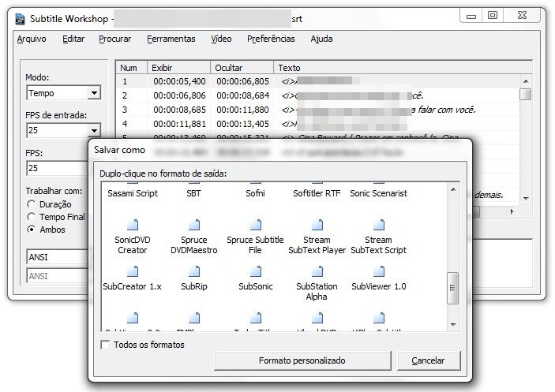Screen dimensions: 555x392
Task: Click the Num column header
Action: point(131,68)
